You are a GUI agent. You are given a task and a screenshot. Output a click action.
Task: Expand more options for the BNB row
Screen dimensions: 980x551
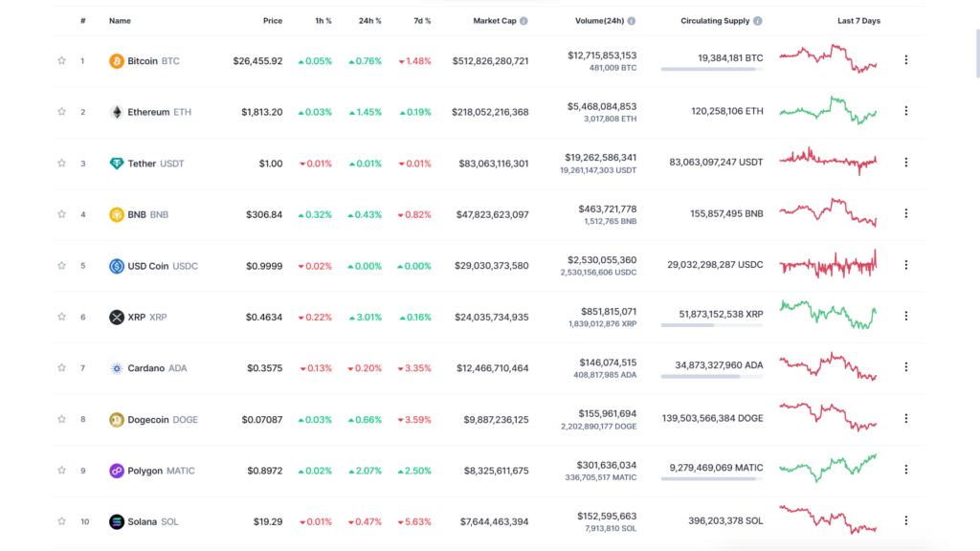click(905, 213)
